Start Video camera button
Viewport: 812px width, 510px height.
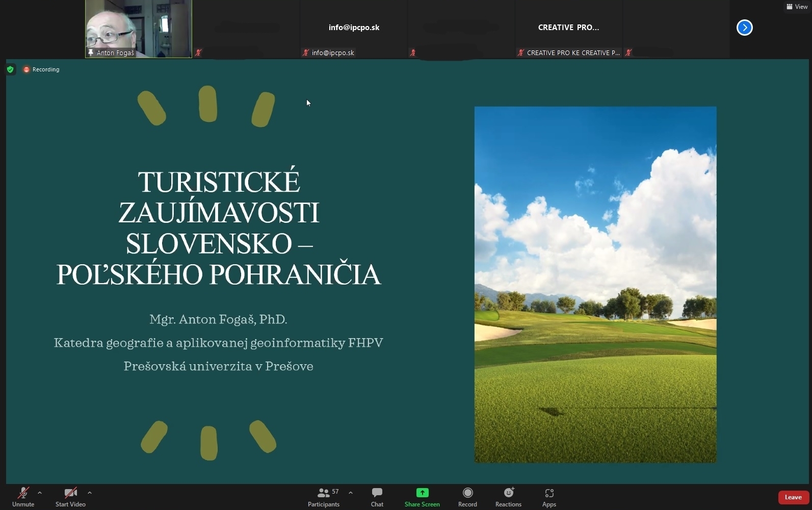click(70, 497)
